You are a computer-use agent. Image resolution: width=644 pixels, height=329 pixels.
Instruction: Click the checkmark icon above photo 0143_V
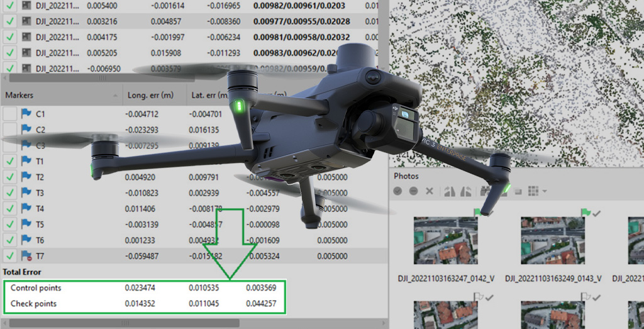597,213
